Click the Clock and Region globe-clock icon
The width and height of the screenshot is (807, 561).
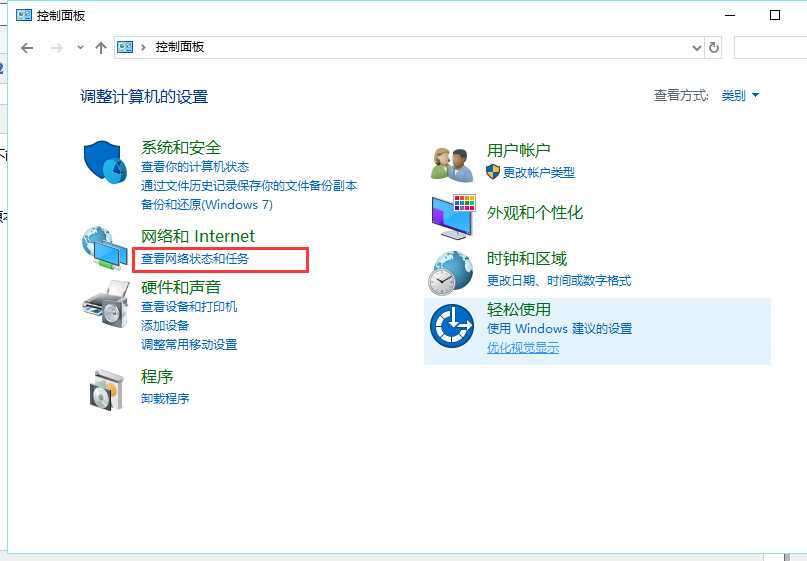click(x=451, y=273)
